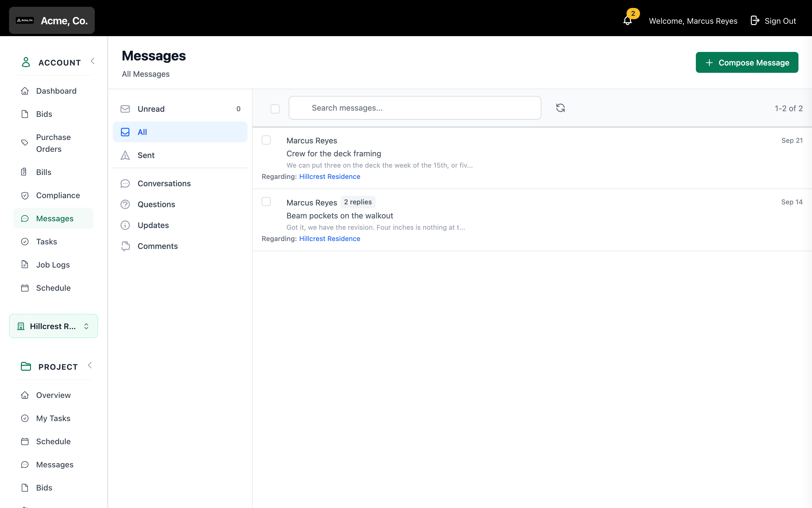Viewport: 812px width, 508px height.
Task: Open the 'Crew for the deck framing' message
Action: pyautogui.click(x=532, y=158)
